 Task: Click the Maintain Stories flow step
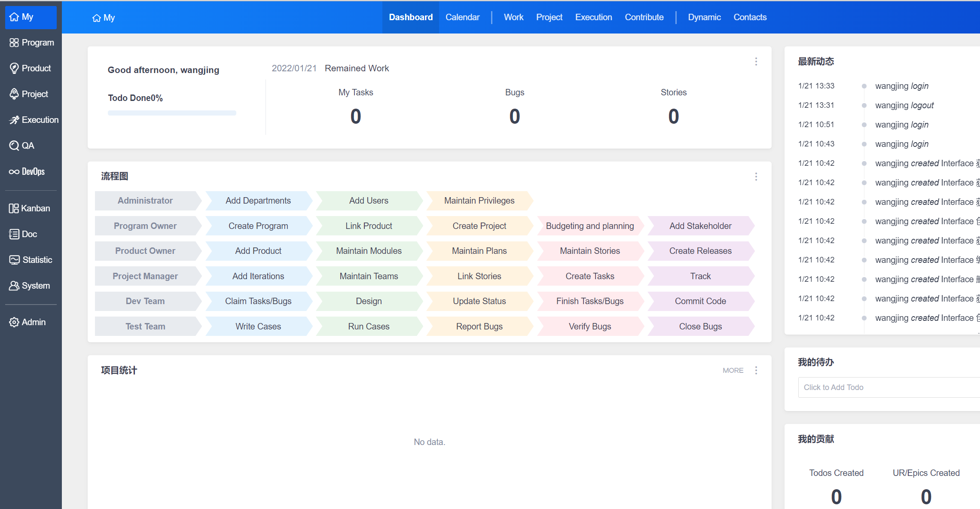click(590, 251)
